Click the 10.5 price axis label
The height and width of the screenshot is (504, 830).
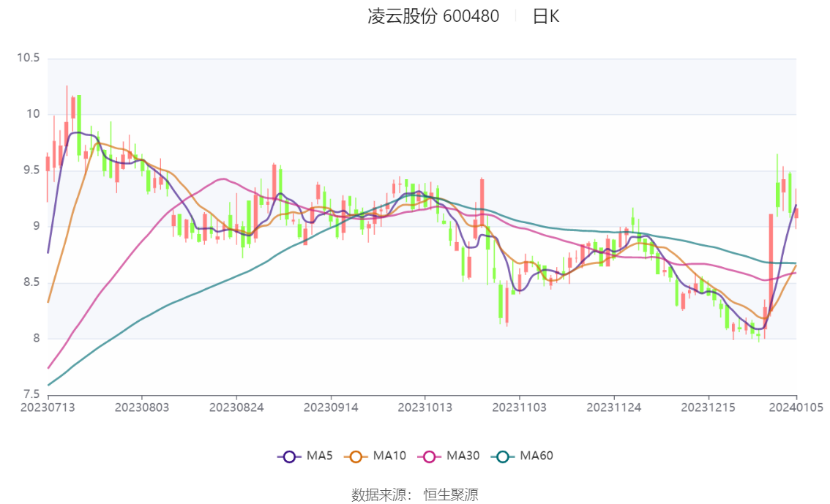[x=29, y=58]
